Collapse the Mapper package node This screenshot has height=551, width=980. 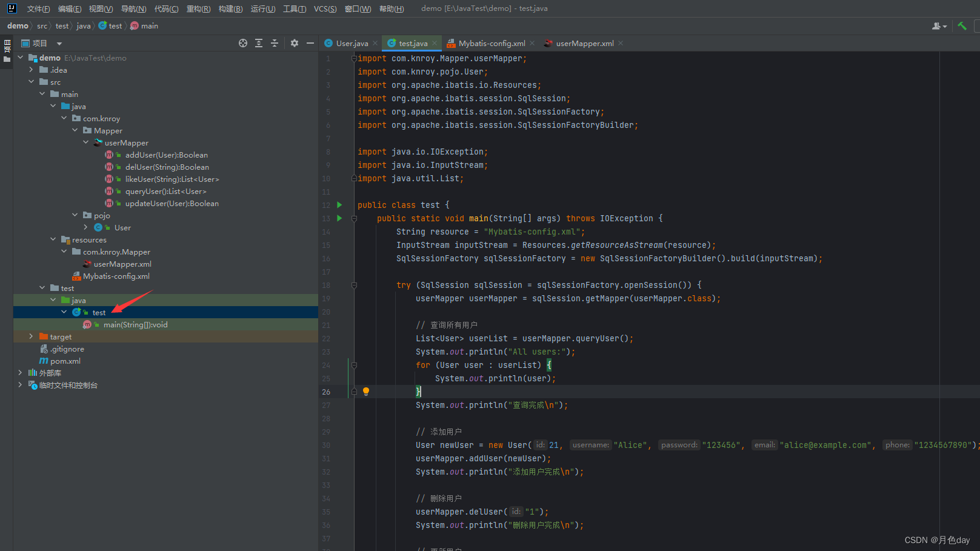(x=75, y=130)
